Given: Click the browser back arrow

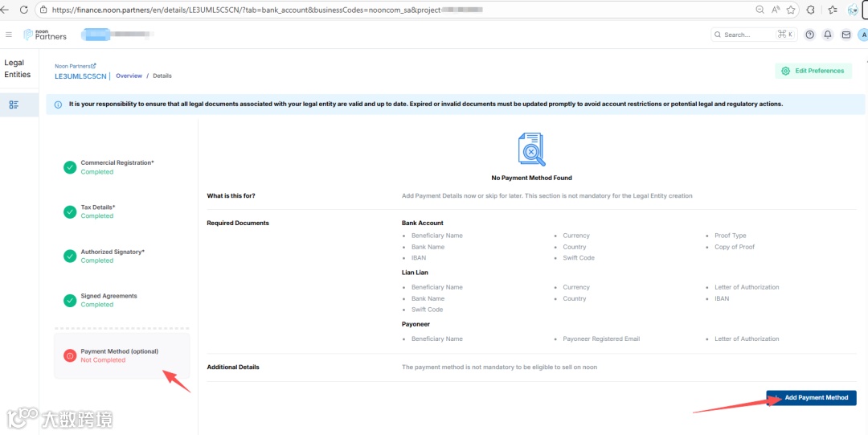Looking at the screenshot, I should 5,10.
